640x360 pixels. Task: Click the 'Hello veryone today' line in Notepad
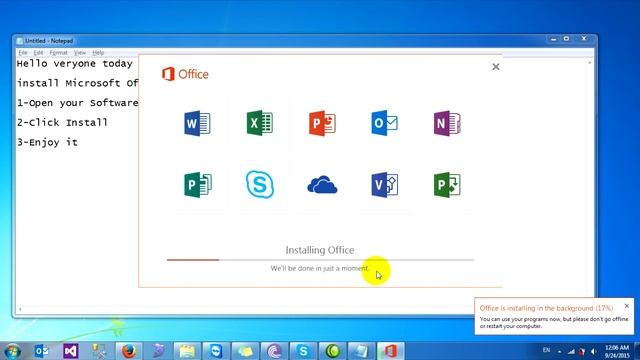pyautogui.click(x=75, y=64)
